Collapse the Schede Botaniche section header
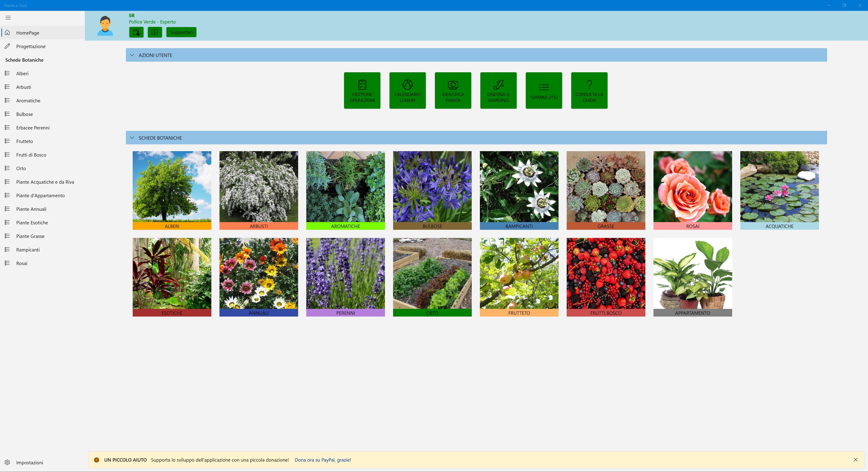The height and width of the screenshot is (472, 868). pyautogui.click(x=132, y=138)
